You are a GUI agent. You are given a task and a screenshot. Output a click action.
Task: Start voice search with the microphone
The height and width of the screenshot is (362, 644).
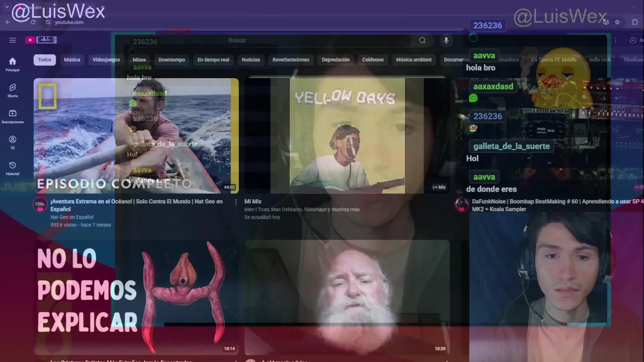click(x=446, y=40)
